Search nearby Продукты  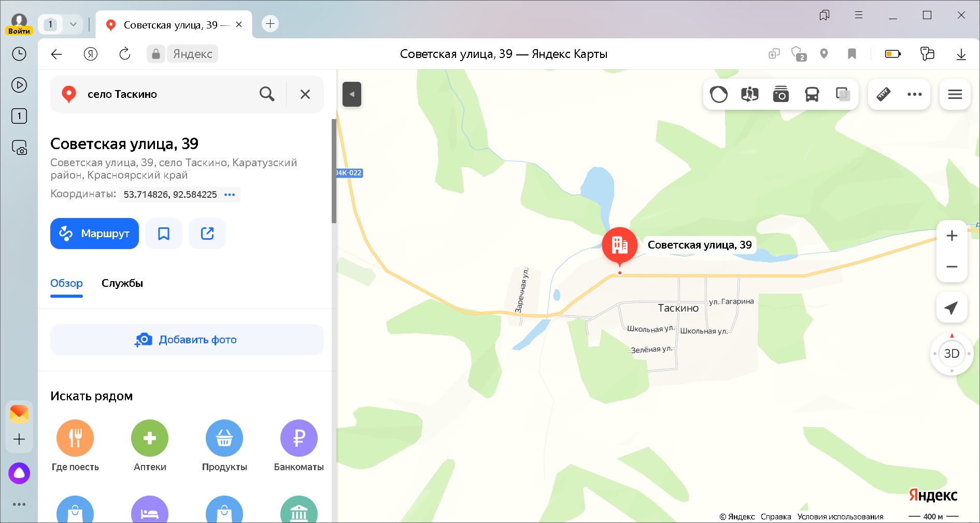tap(224, 446)
